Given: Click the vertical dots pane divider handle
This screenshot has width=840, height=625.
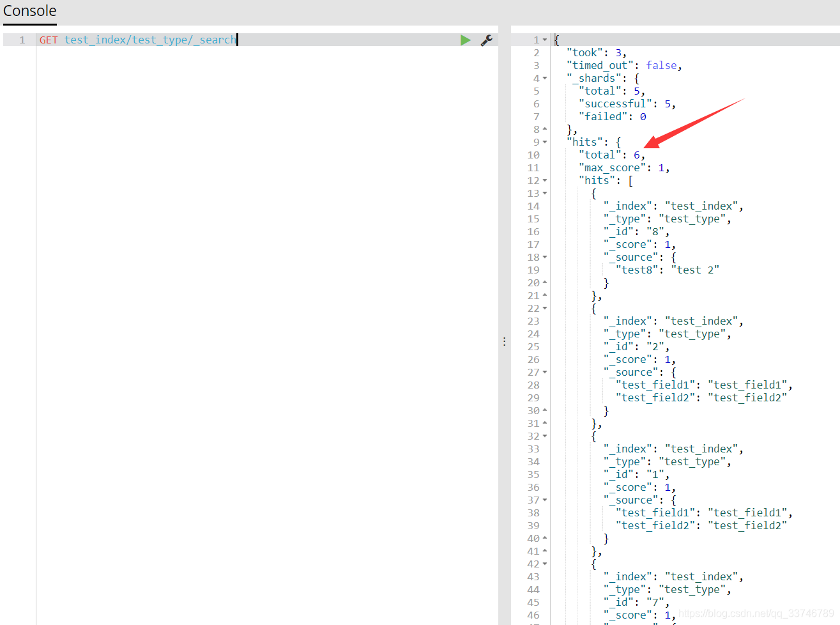Looking at the screenshot, I should tap(505, 342).
